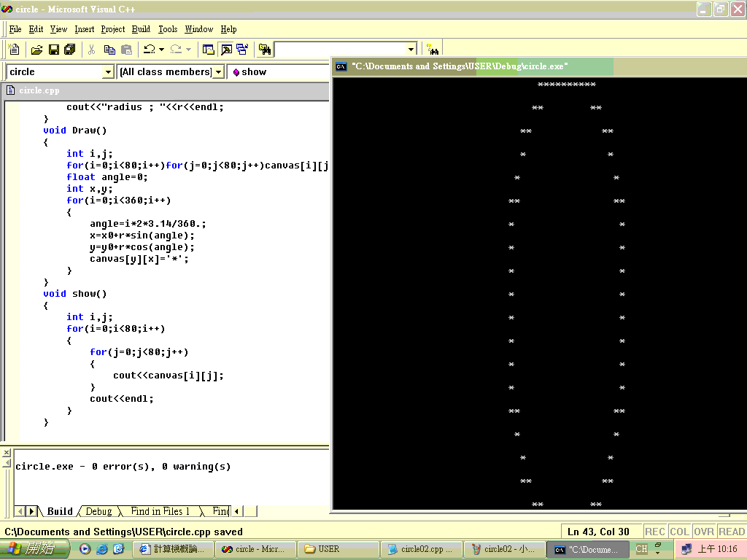Click the Save All icon
The height and width of the screenshot is (560, 747).
click(x=70, y=50)
